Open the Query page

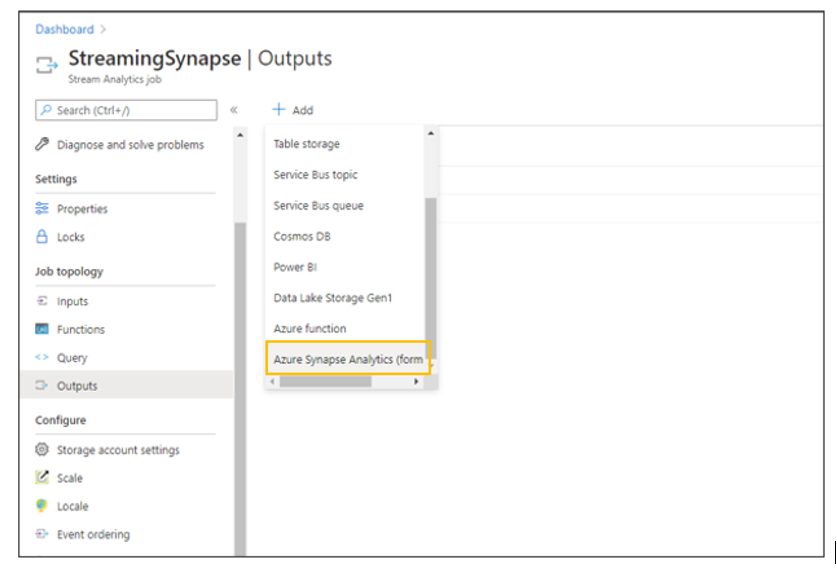72,358
